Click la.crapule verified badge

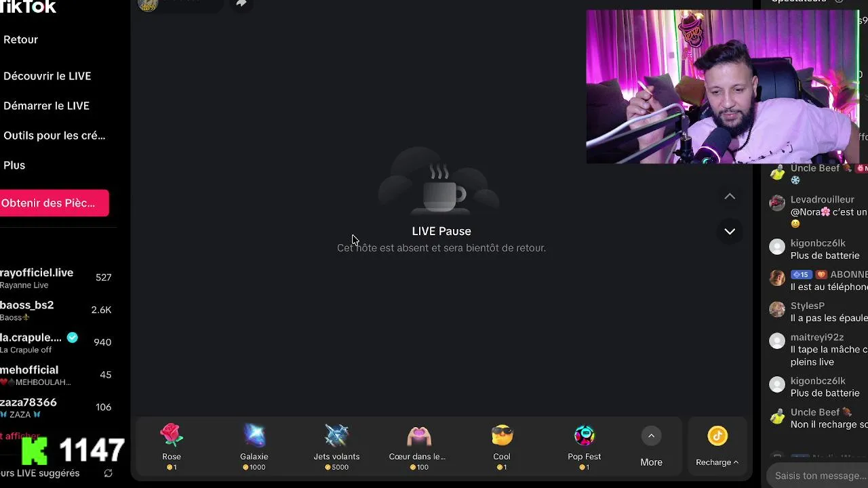73,338
